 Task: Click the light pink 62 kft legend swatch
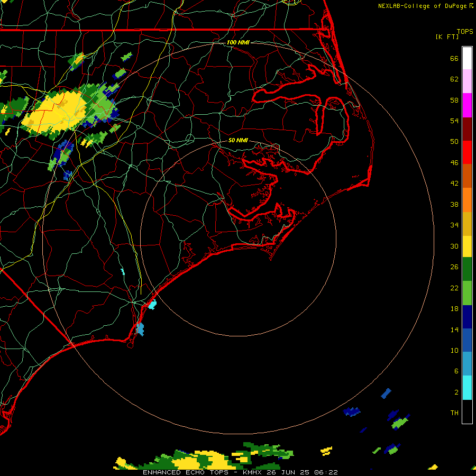tap(467, 81)
